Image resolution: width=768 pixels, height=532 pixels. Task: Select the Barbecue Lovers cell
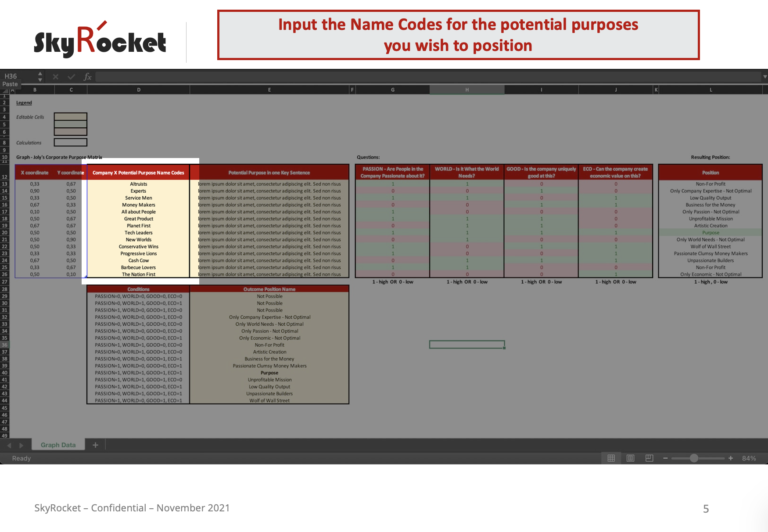tap(139, 267)
